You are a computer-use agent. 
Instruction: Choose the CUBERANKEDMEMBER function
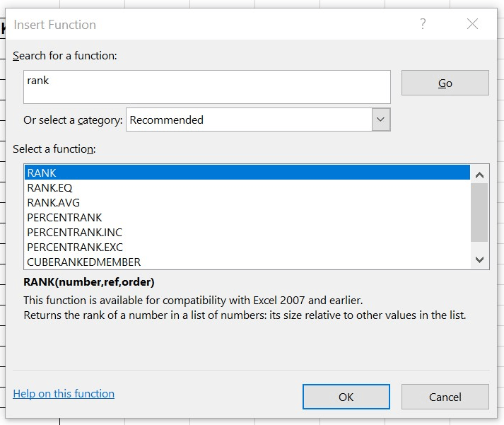click(x=247, y=262)
